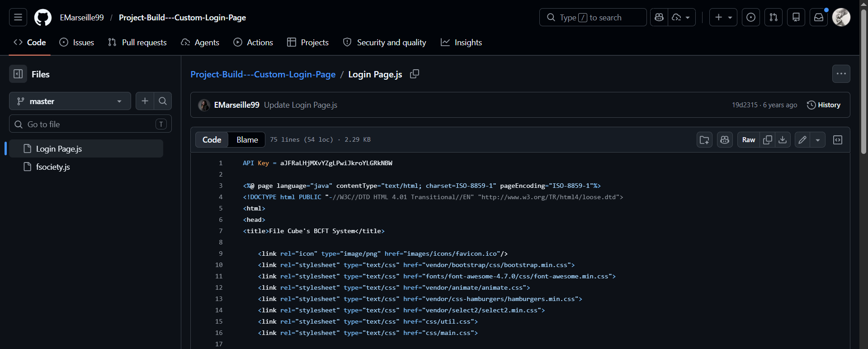868x349 pixels.
Task: Copy raw file contents
Action: pos(768,140)
